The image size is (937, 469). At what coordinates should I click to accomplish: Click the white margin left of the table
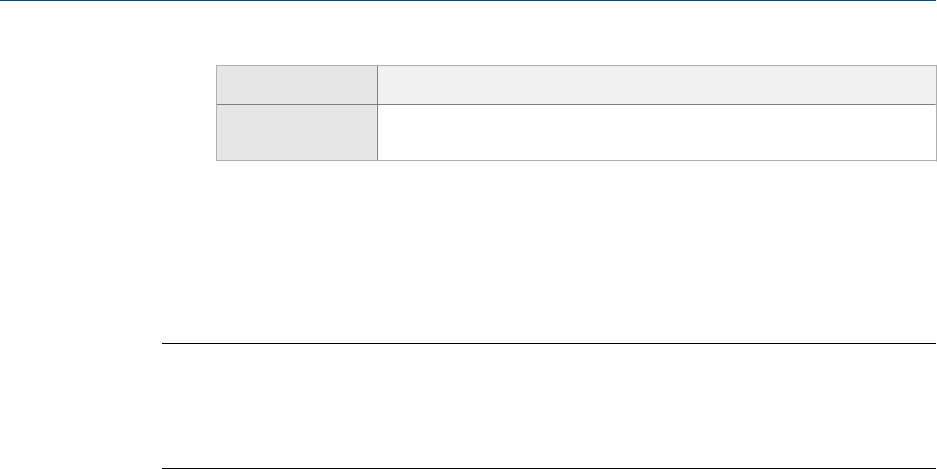pos(108,113)
